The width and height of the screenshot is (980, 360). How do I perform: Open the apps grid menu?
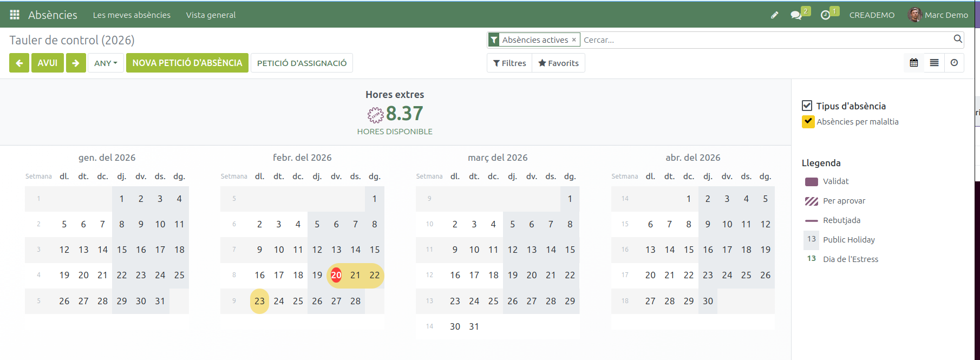[x=15, y=15]
